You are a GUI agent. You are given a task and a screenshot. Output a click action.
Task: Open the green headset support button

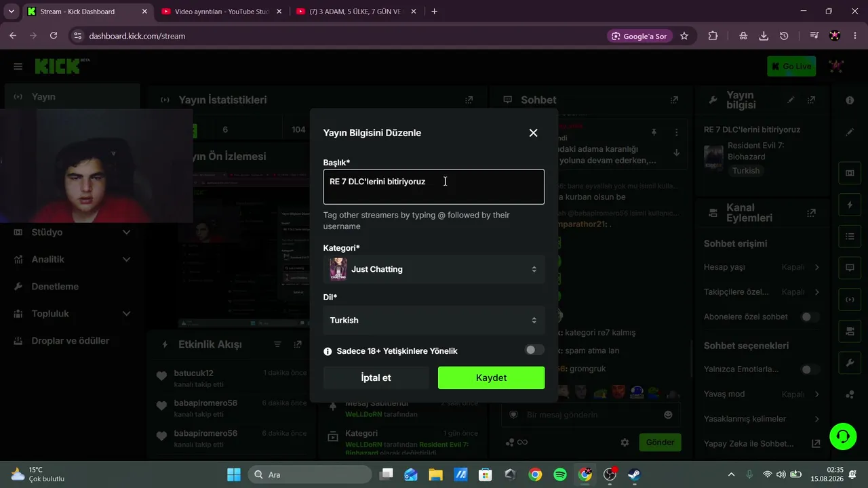click(843, 436)
